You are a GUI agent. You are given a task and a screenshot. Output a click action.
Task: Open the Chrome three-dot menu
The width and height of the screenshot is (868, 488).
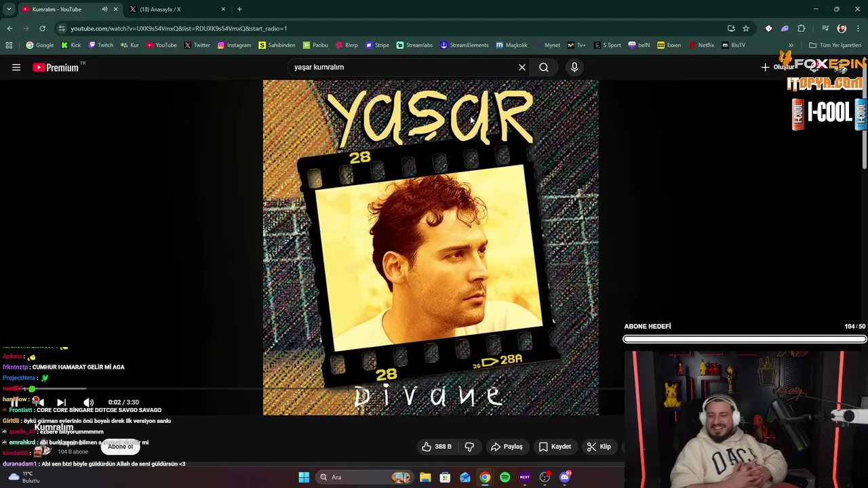tap(859, 28)
